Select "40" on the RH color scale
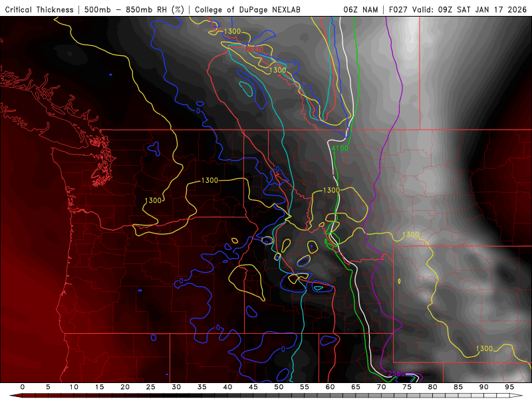Viewport: 532px width, 399px height. pyautogui.click(x=227, y=387)
